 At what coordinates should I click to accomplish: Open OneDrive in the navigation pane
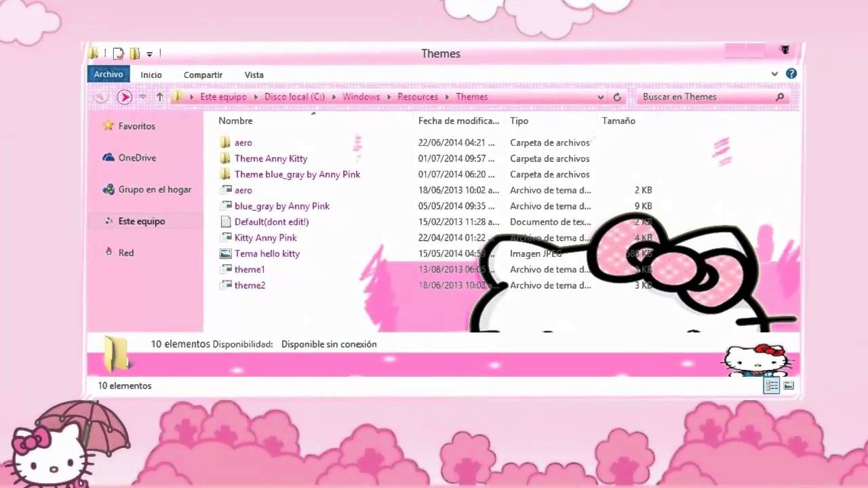137,158
